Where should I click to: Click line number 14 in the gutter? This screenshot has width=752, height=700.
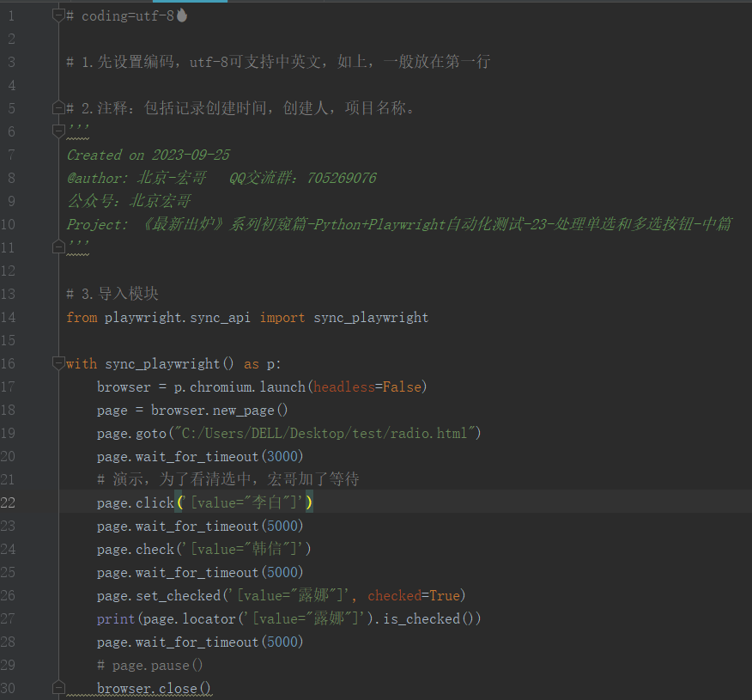pyautogui.click(x=8, y=317)
